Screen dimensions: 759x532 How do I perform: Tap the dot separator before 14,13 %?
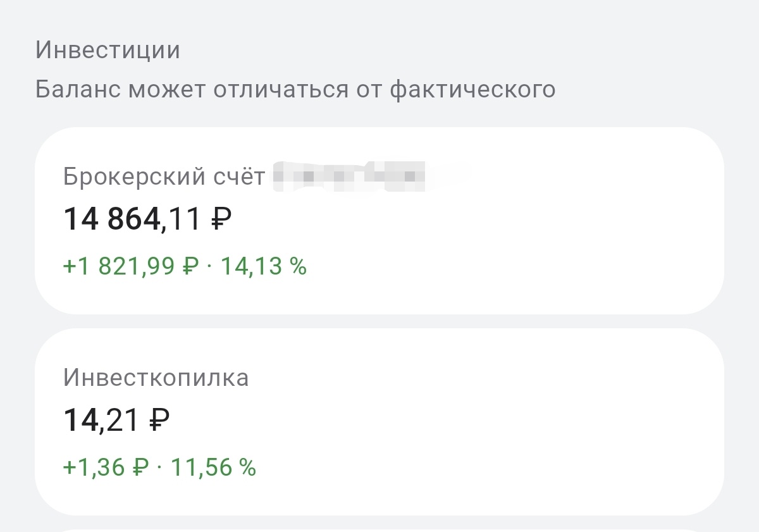click(x=210, y=267)
